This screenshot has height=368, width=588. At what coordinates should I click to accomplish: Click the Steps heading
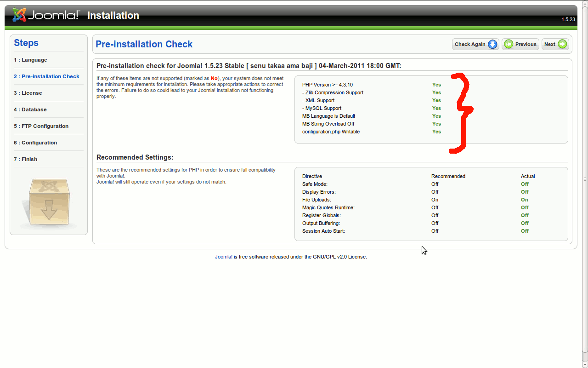point(26,43)
